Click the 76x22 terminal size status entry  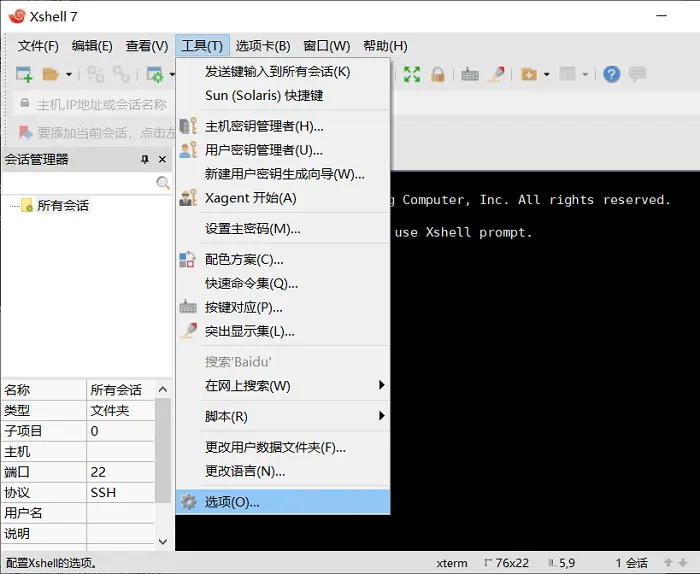click(x=507, y=563)
